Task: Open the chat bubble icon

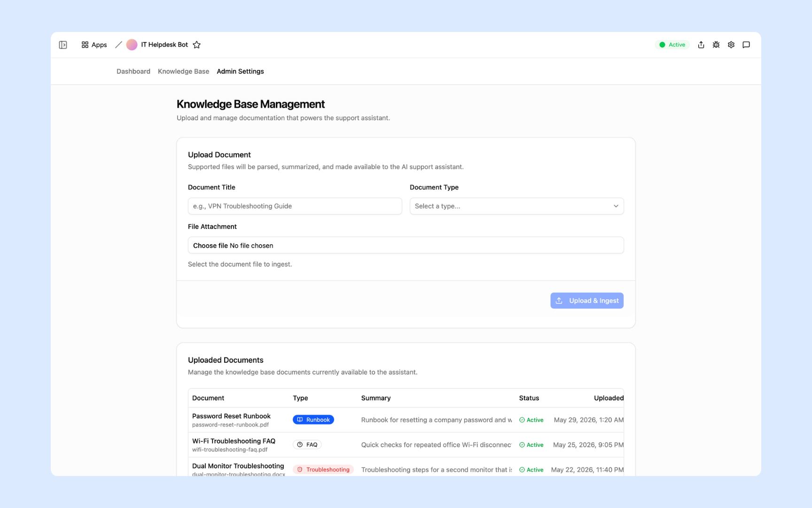Action: 746,45
